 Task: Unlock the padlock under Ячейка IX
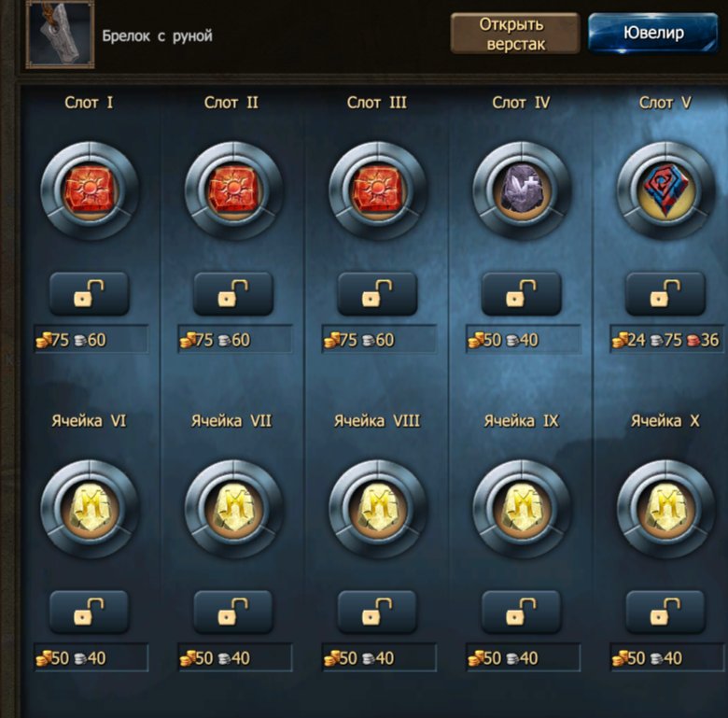(522, 612)
